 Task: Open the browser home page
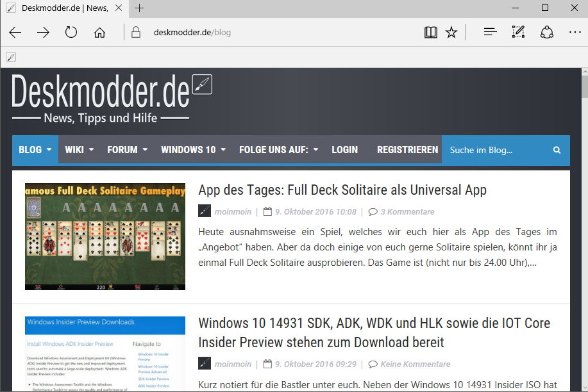99,33
